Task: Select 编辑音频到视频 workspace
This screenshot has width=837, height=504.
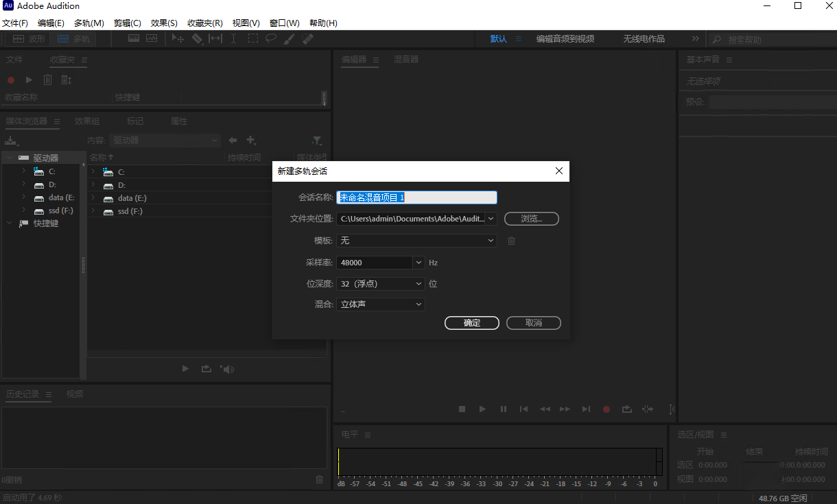Action: tap(565, 39)
